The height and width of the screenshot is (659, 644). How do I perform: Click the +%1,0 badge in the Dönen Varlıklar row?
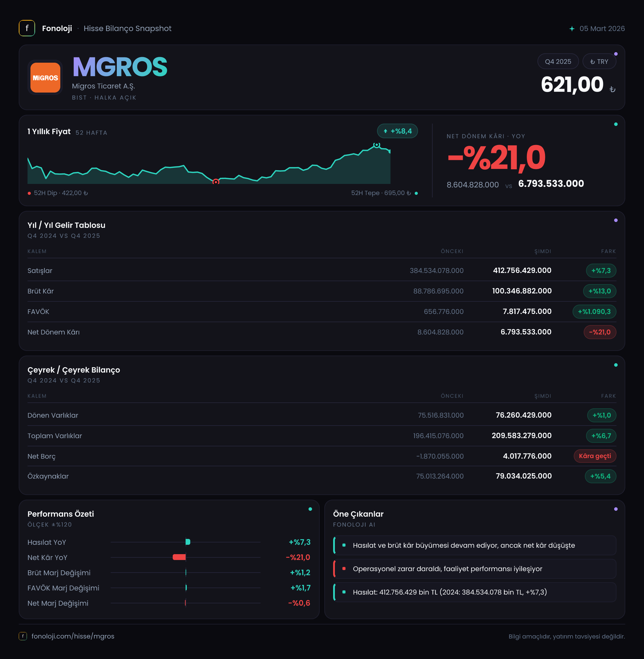click(601, 415)
